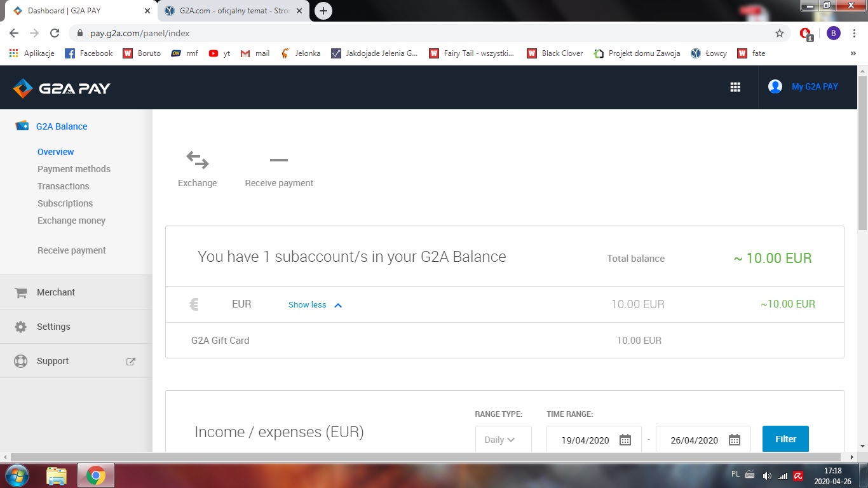Open the Settings sidebar section
The image size is (868, 488).
(76, 327)
